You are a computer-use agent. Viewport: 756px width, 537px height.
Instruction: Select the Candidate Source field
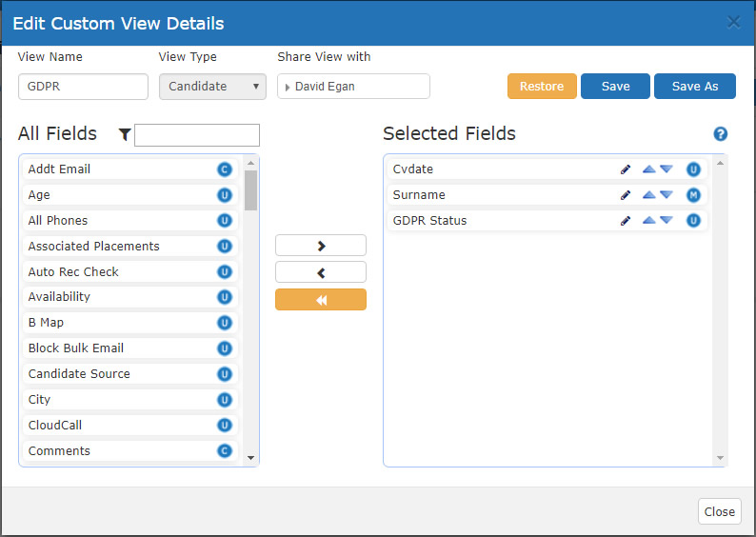click(130, 374)
